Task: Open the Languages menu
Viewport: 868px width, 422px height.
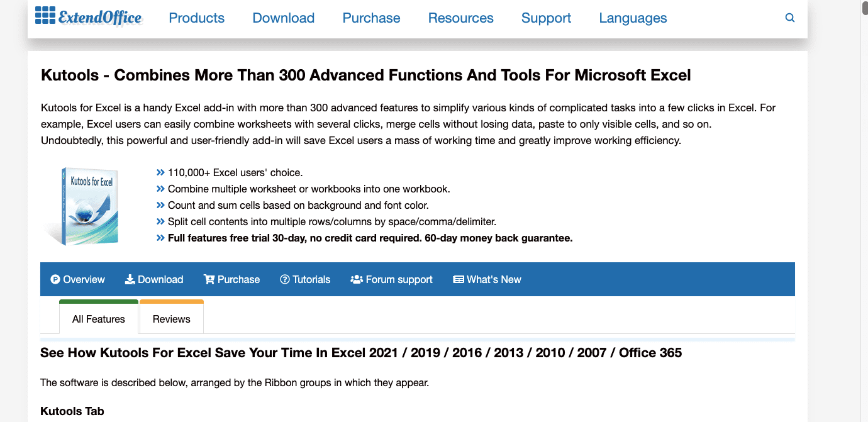Action: tap(633, 18)
